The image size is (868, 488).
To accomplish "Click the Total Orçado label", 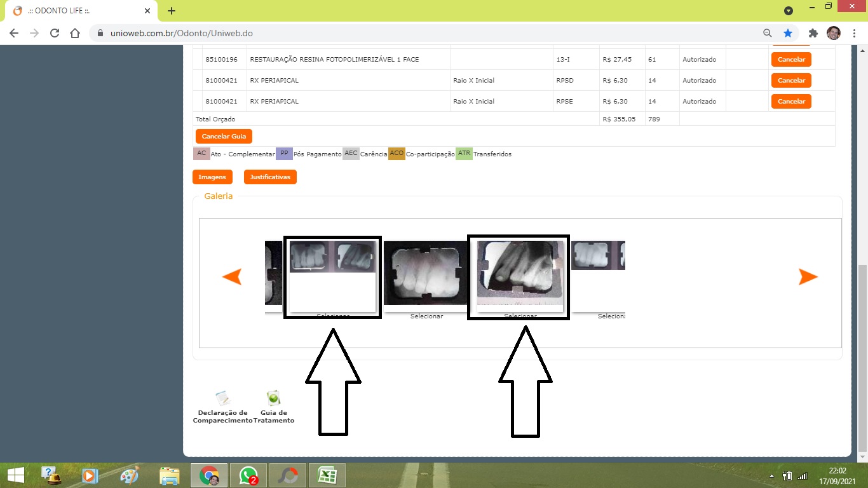I will (215, 119).
